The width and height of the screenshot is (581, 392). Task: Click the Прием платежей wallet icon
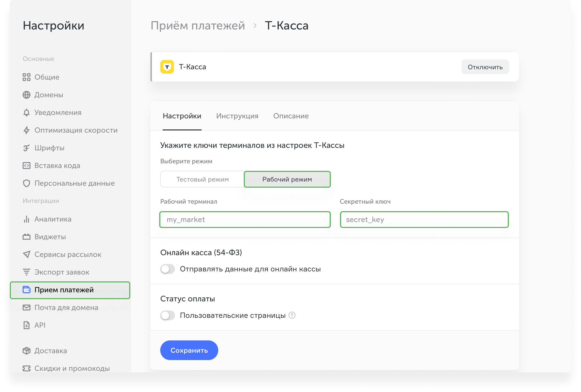(27, 290)
